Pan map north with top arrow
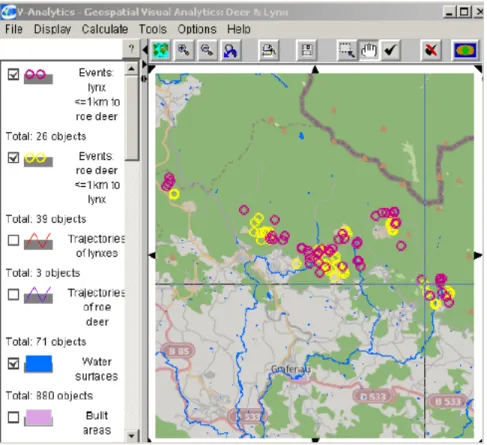 point(315,70)
